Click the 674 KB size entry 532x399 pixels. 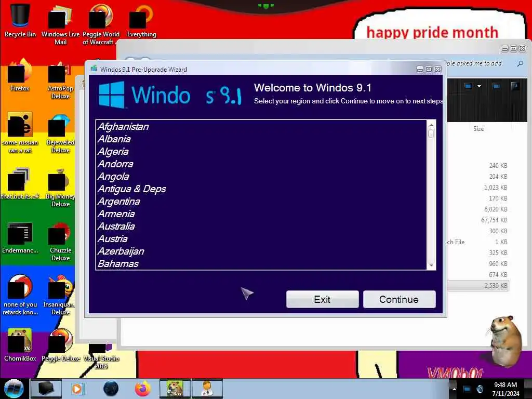tap(498, 275)
